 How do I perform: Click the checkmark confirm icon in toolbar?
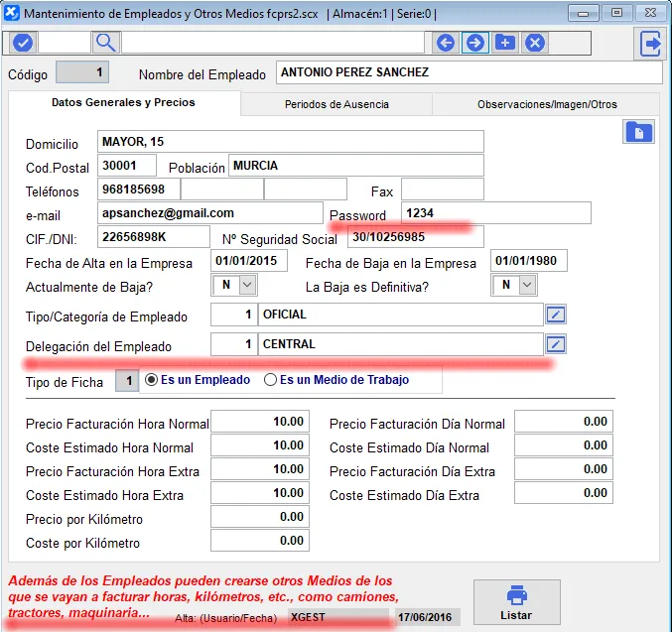point(22,43)
